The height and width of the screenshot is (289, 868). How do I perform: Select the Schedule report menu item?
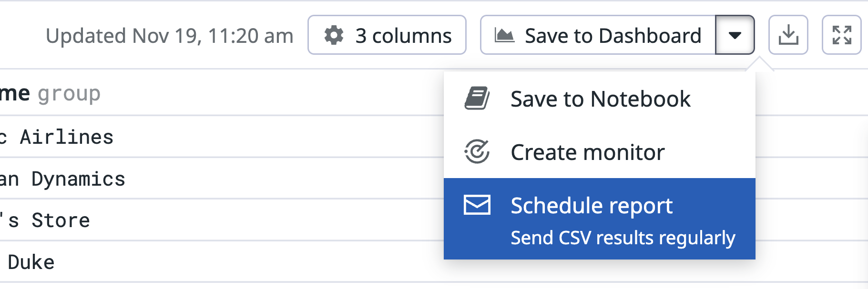click(591, 206)
